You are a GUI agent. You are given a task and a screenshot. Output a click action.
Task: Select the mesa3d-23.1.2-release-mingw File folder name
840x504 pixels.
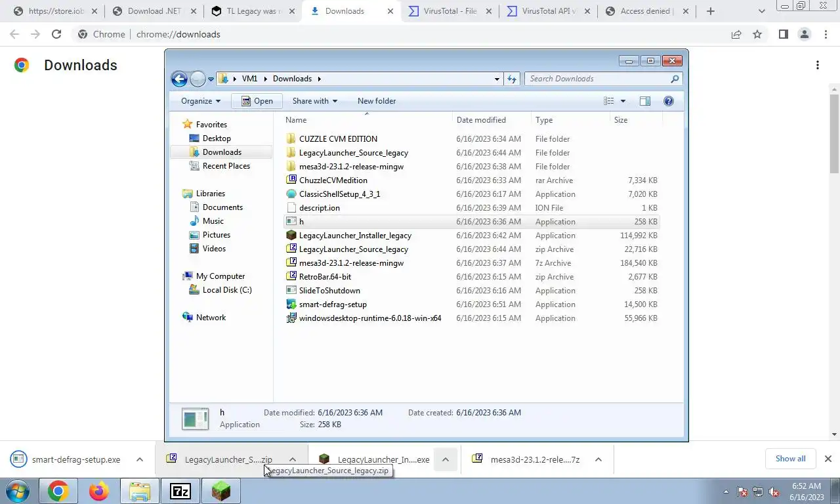pyautogui.click(x=351, y=167)
